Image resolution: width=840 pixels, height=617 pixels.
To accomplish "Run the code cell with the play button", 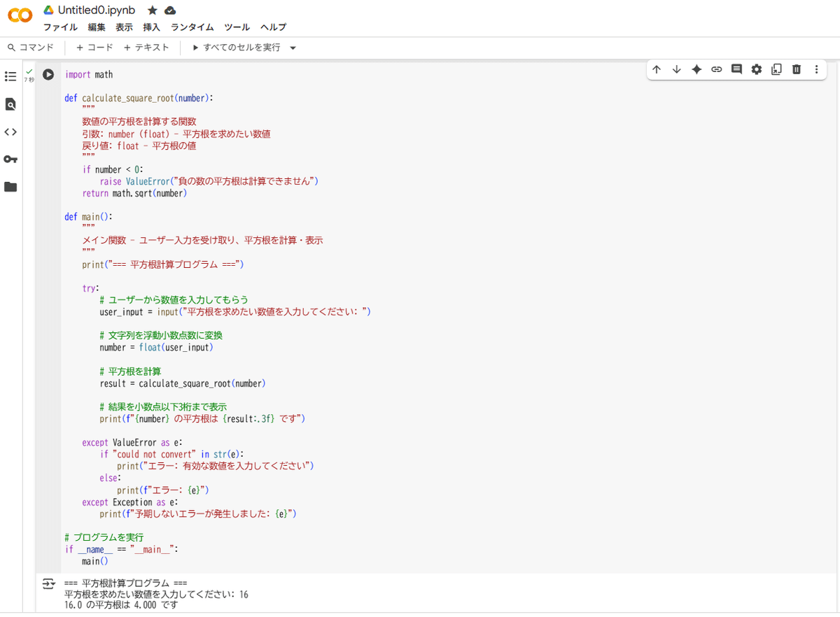I will (x=48, y=75).
